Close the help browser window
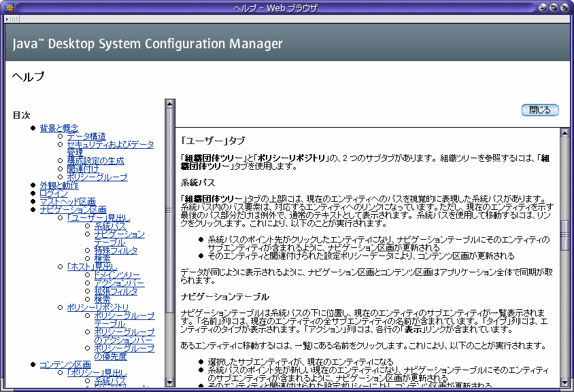Screen dimensions: 574x392 coord(564,7)
